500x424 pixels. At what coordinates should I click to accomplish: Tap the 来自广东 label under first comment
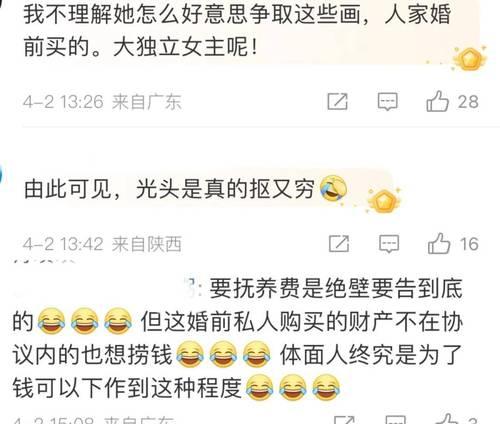[x=146, y=102]
